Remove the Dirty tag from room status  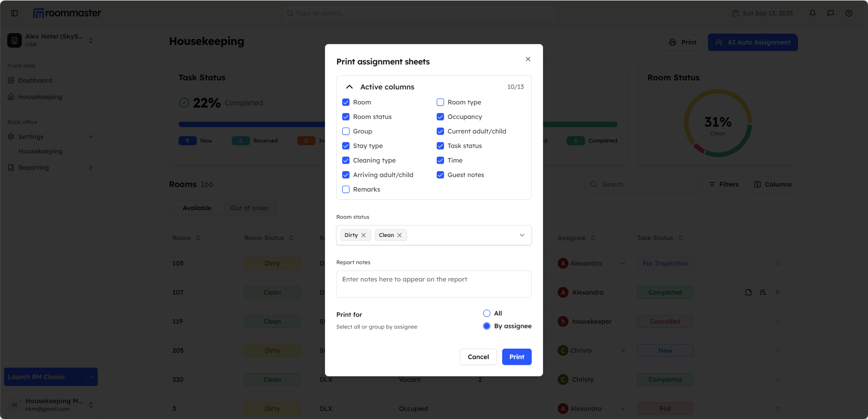pos(364,235)
